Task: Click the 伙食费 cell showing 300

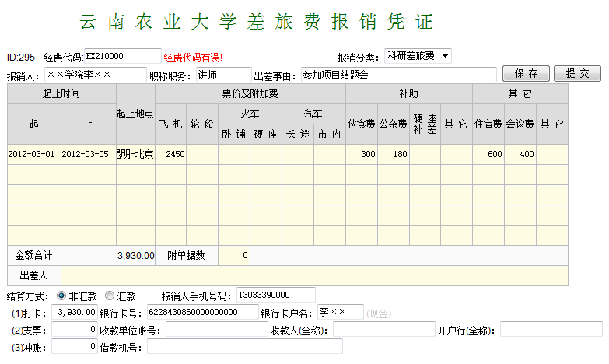Action: pyautogui.click(x=362, y=154)
